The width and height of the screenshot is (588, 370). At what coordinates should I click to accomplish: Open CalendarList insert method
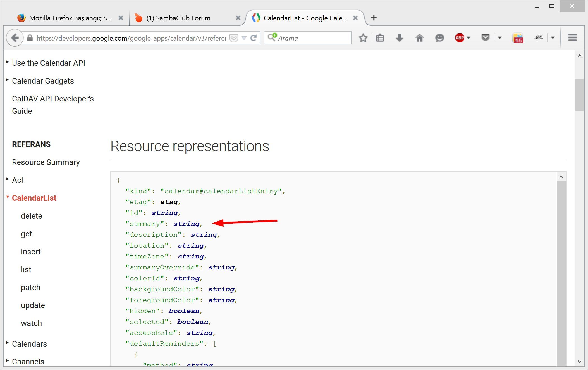31,252
